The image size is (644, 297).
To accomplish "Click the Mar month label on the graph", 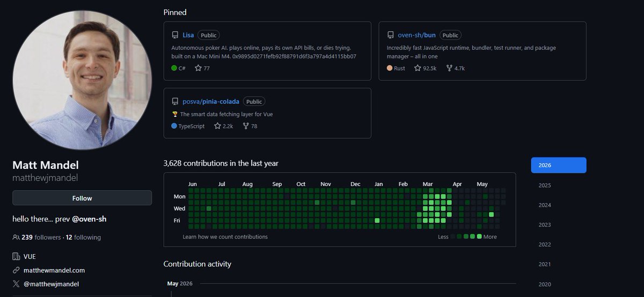I will [x=428, y=184].
